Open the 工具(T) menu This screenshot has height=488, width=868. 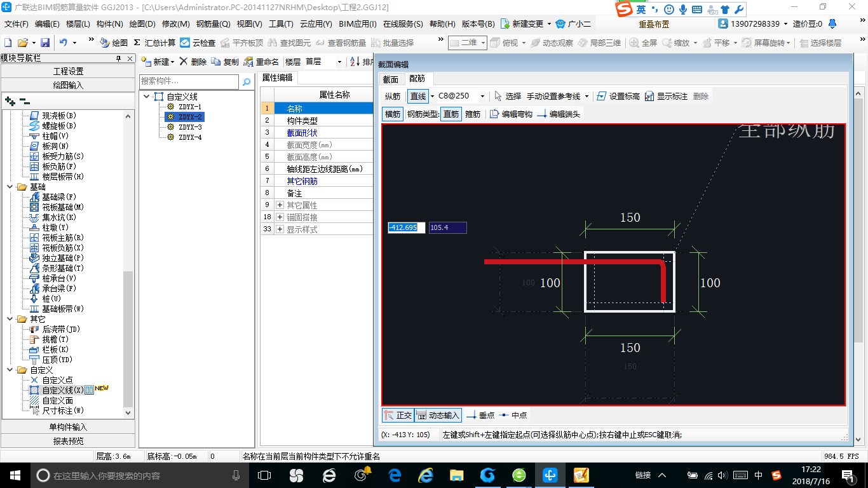tap(281, 24)
